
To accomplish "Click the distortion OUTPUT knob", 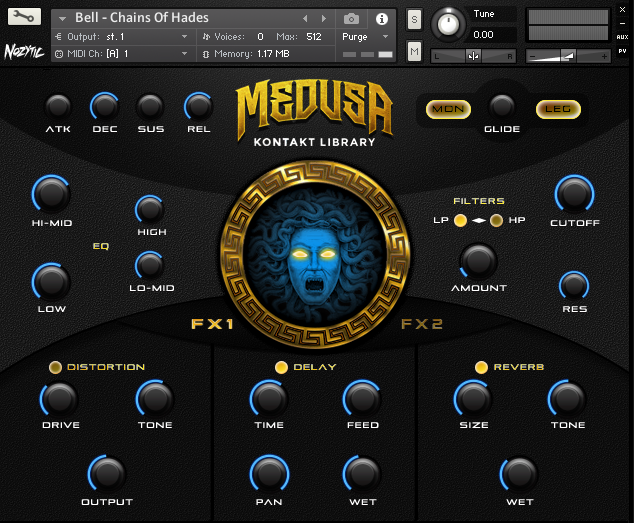I will 107,474.
